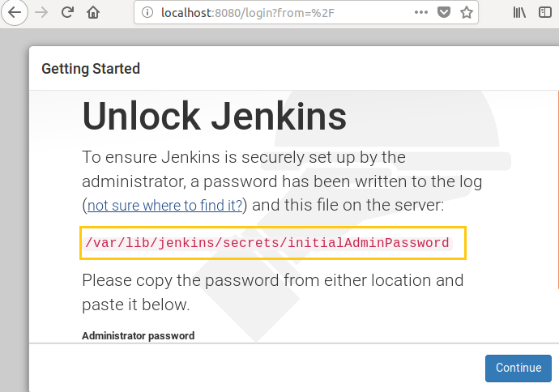Click the Getting Started dialog header
Screen dimensions: 559x392
click(x=91, y=69)
